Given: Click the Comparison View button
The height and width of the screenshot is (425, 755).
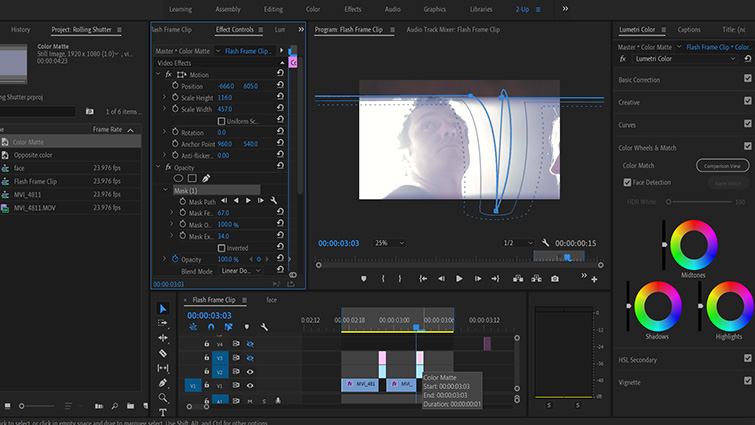Looking at the screenshot, I should coord(722,165).
